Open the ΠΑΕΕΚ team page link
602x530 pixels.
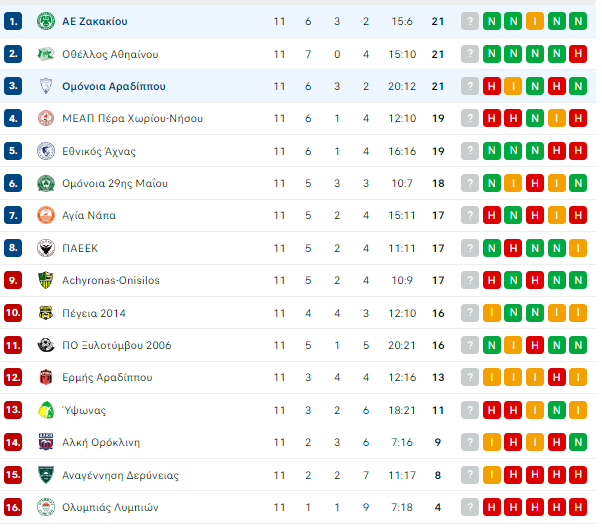(80, 248)
